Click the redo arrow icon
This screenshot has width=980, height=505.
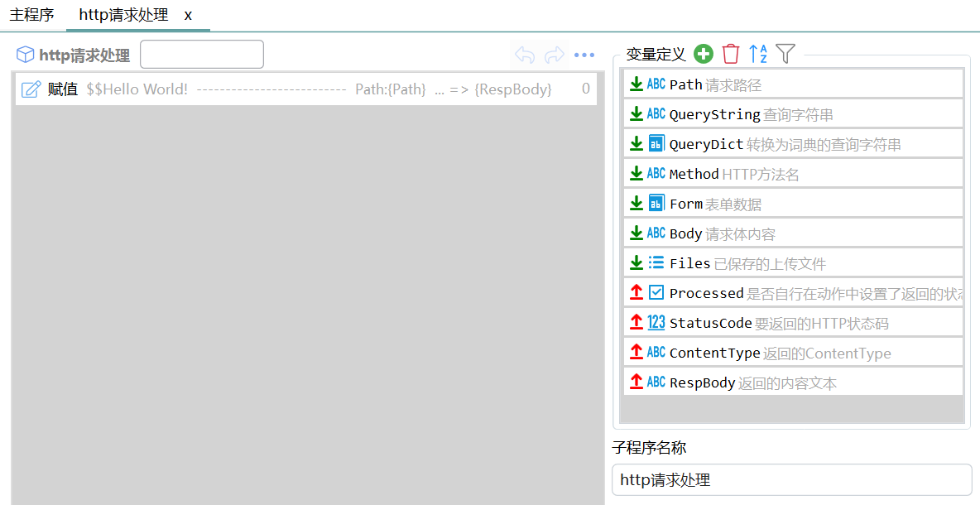(x=555, y=55)
